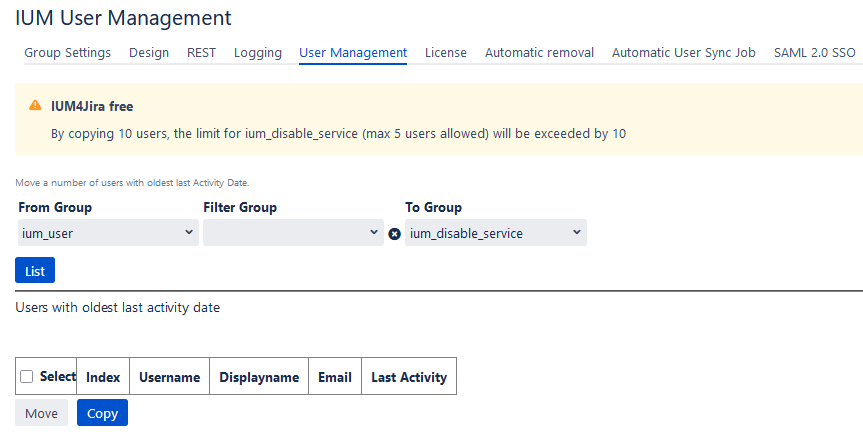Click the clear filter group X icon

click(394, 234)
